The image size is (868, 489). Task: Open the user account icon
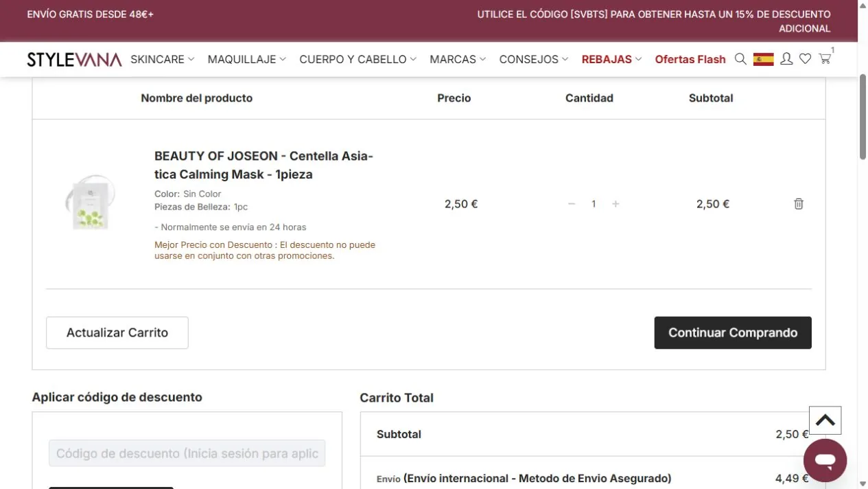[786, 59]
